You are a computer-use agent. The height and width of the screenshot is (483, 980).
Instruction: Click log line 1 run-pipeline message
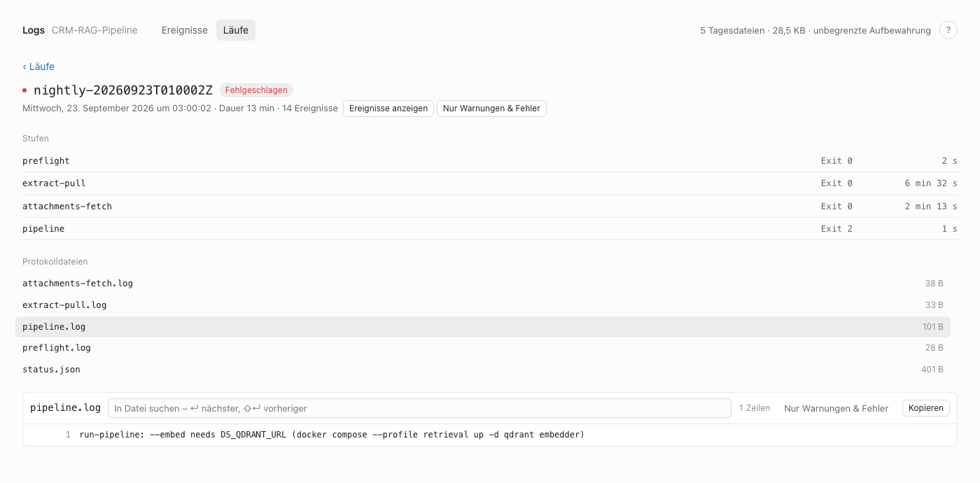click(332, 435)
